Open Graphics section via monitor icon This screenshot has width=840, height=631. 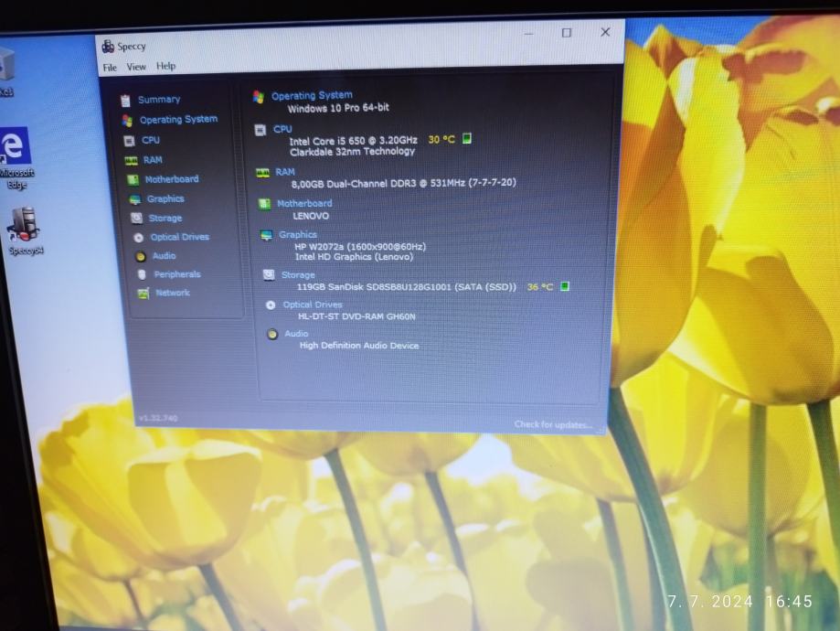[x=134, y=199]
